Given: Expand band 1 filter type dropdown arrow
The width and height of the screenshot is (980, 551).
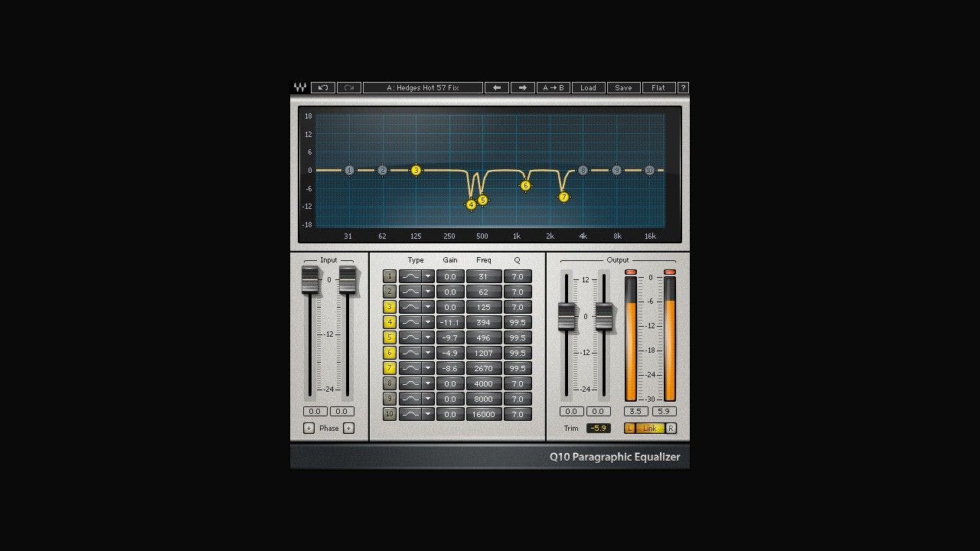Looking at the screenshot, I should click(x=428, y=276).
